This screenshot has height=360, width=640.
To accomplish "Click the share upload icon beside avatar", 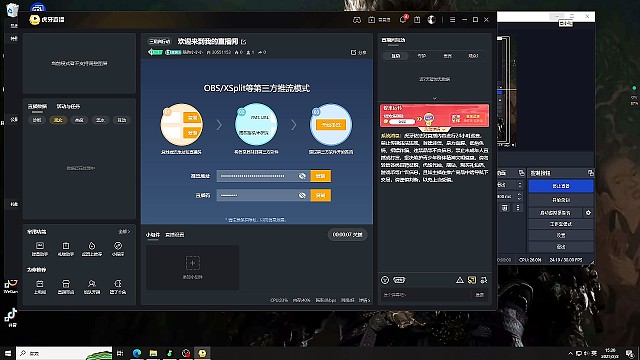I will pyautogui.click(x=417, y=20).
